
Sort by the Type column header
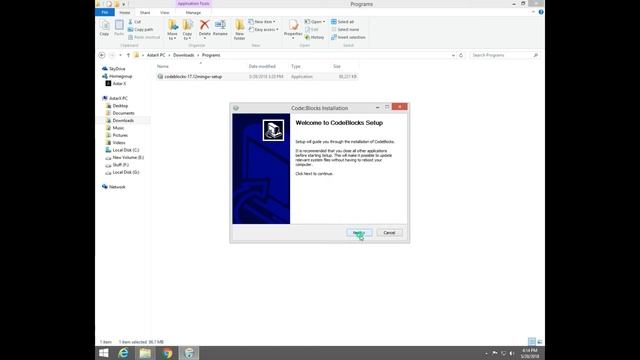296,66
